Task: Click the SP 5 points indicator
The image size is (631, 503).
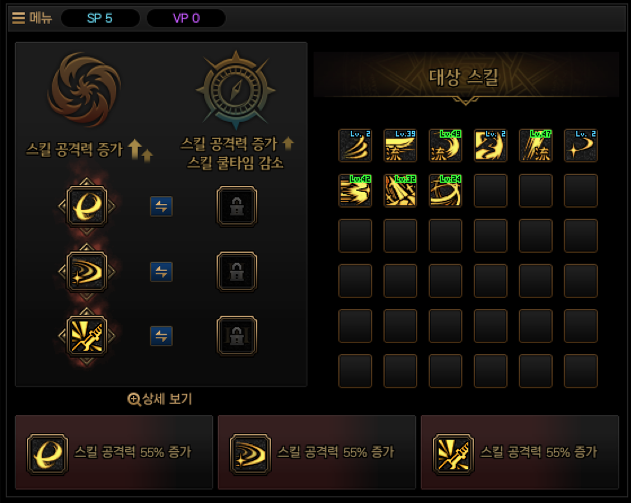Action: (x=100, y=18)
